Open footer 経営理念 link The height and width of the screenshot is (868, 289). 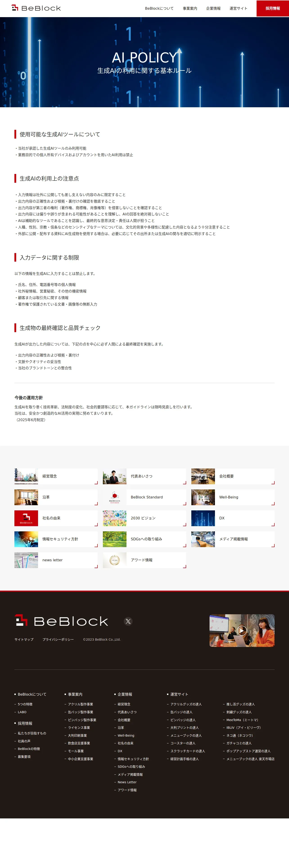tap(124, 704)
